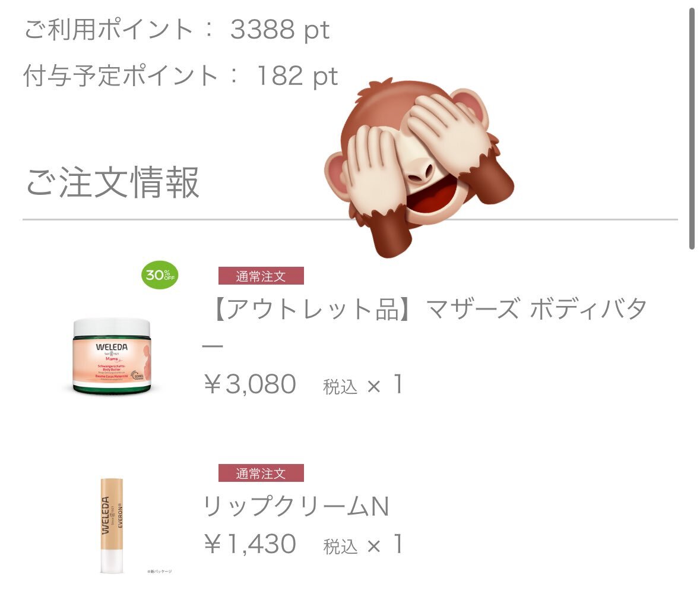
Task: Click the 付与予定ポイント 182 pt line
Action: 181,76
